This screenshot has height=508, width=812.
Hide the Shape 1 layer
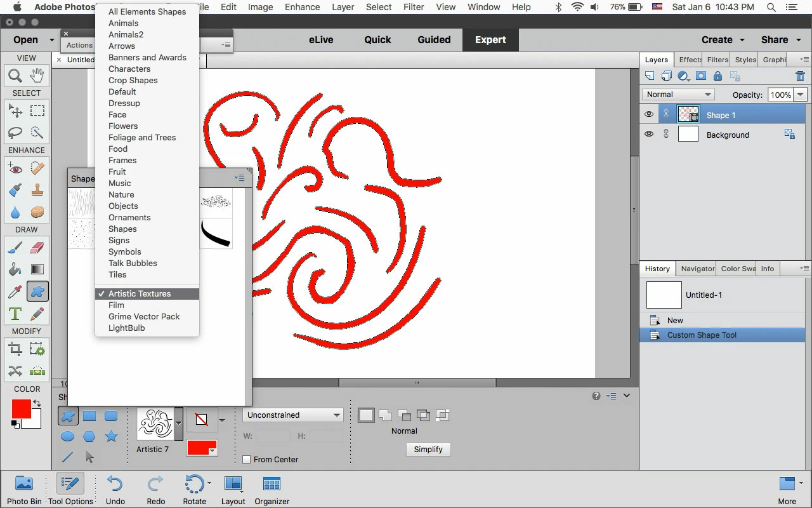click(x=648, y=115)
